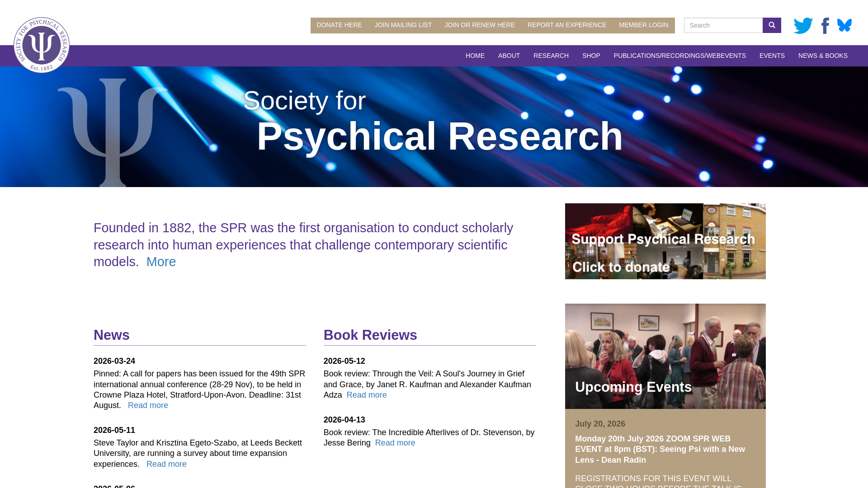This screenshot has height=488, width=868.
Task: Click the Book Reviews section heading
Action: click(x=370, y=335)
